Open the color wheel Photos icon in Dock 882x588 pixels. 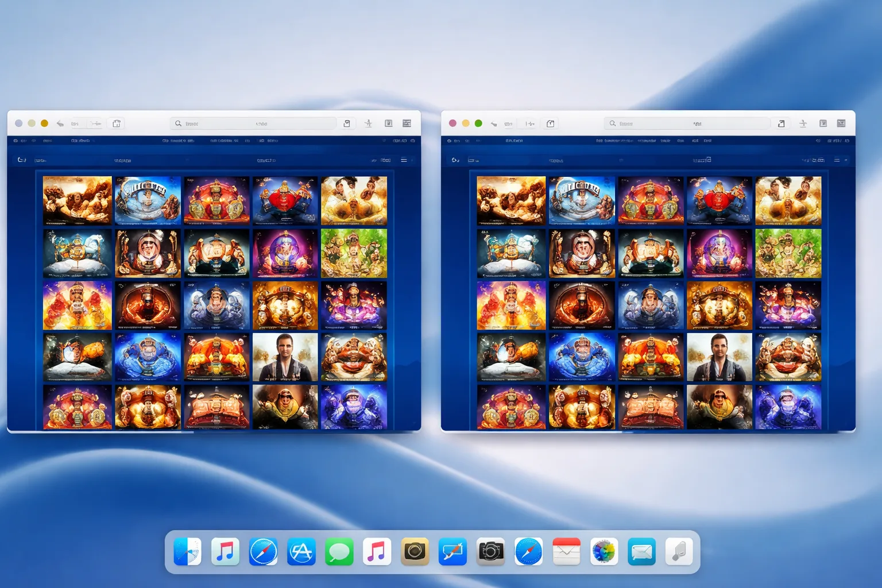[604, 552]
